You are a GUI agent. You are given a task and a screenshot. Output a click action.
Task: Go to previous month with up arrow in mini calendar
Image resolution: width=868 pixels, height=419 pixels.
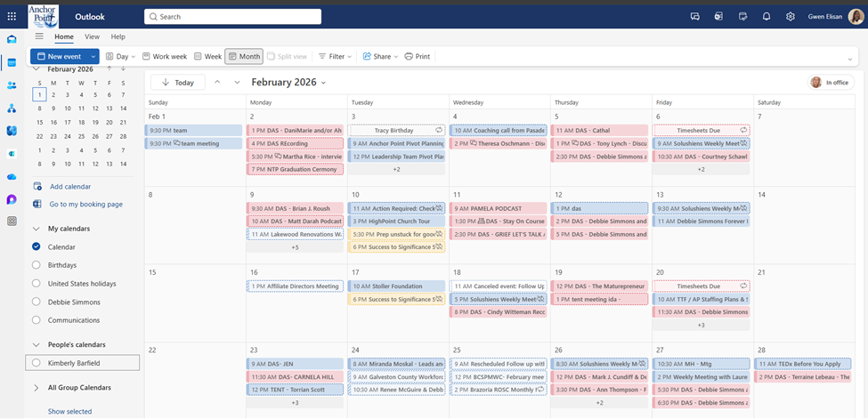pyautogui.click(x=109, y=69)
